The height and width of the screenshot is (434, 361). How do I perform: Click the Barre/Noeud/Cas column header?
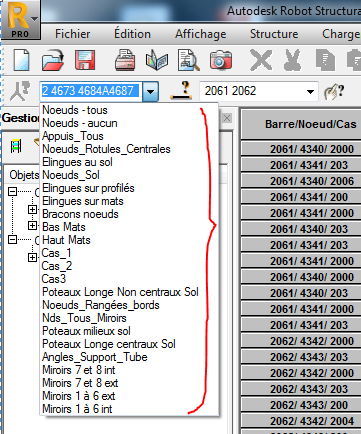pos(301,124)
